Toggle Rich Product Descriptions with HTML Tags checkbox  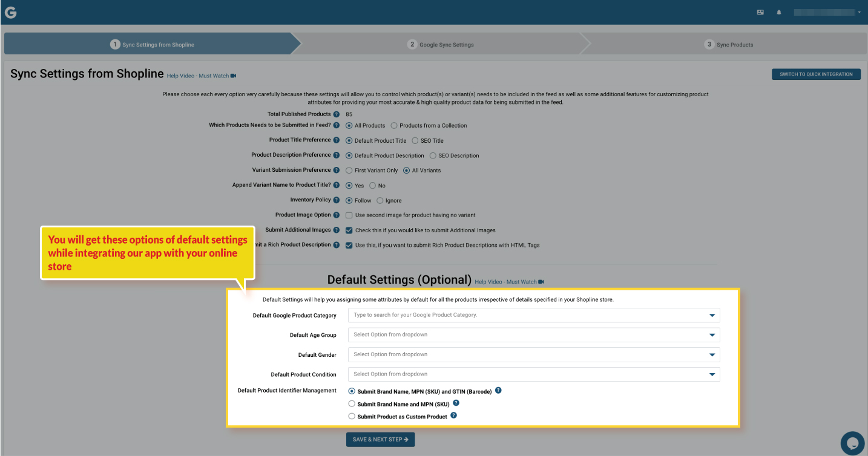pos(349,246)
